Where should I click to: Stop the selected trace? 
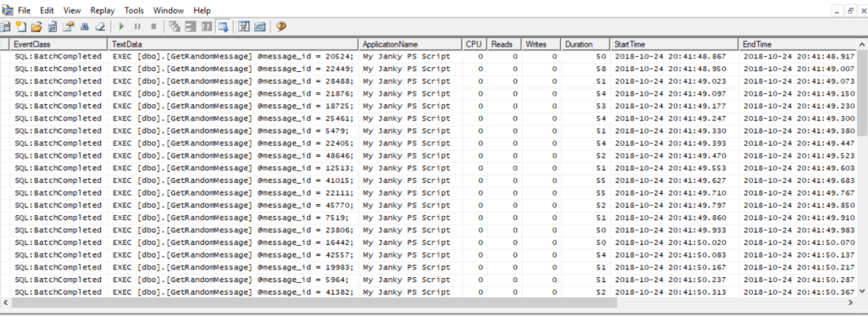(153, 26)
